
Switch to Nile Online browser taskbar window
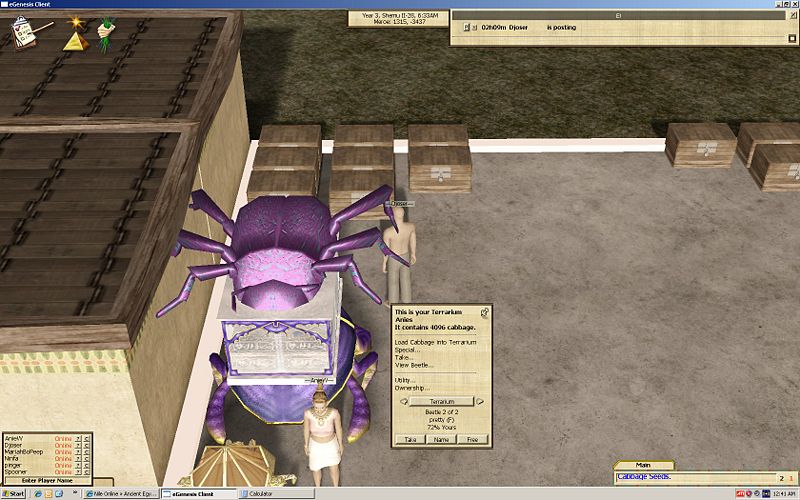click(x=121, y=494)
